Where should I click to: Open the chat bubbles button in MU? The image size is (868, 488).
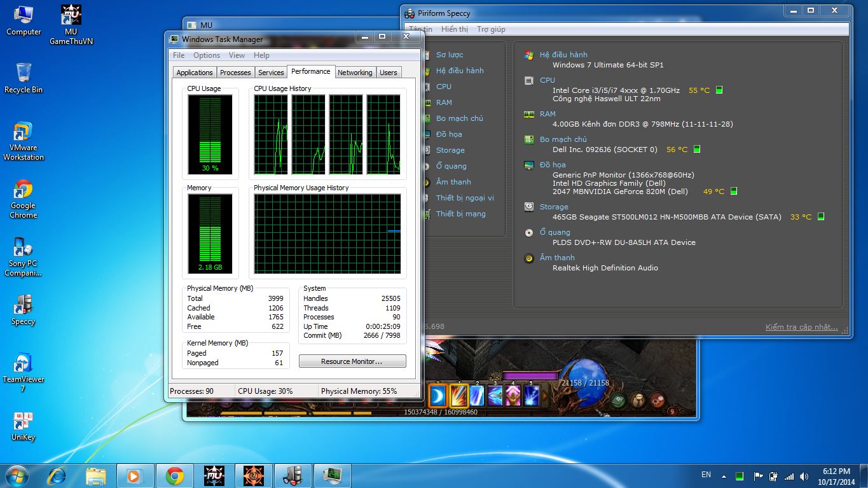638,401
